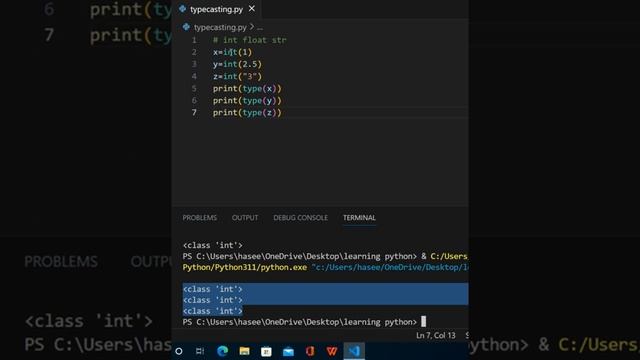Click the comment line '# int float str'
The image size is (640, 360).
pyautogui.click(x=249, y=40)
